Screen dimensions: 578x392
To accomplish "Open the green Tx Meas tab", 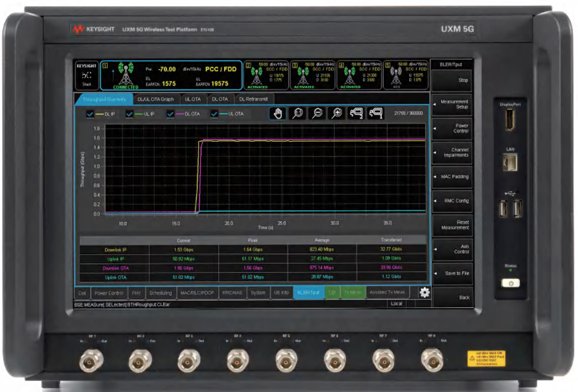I will pos(353,293).
